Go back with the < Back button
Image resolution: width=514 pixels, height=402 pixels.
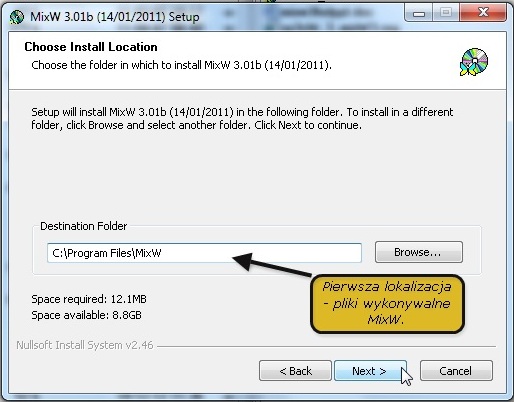pos(295,370)
